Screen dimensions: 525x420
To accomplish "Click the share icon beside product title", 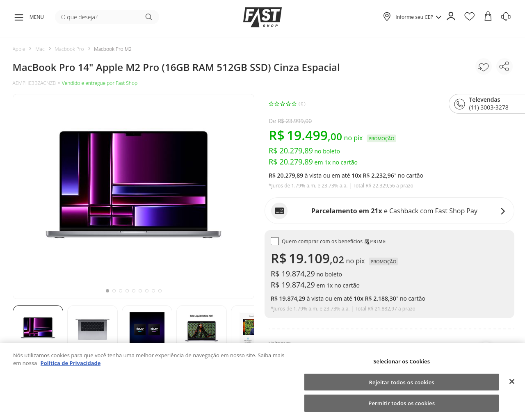I will [x=504, y=66].
